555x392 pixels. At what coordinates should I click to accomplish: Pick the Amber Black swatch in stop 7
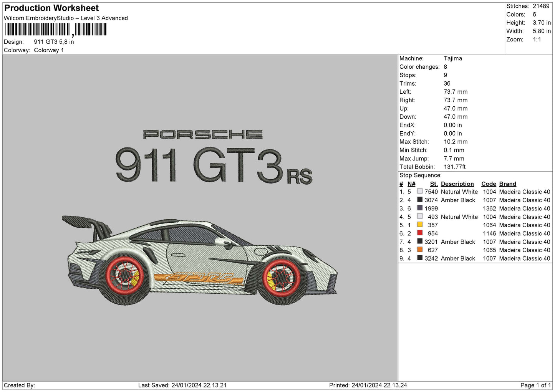point(420,241)
